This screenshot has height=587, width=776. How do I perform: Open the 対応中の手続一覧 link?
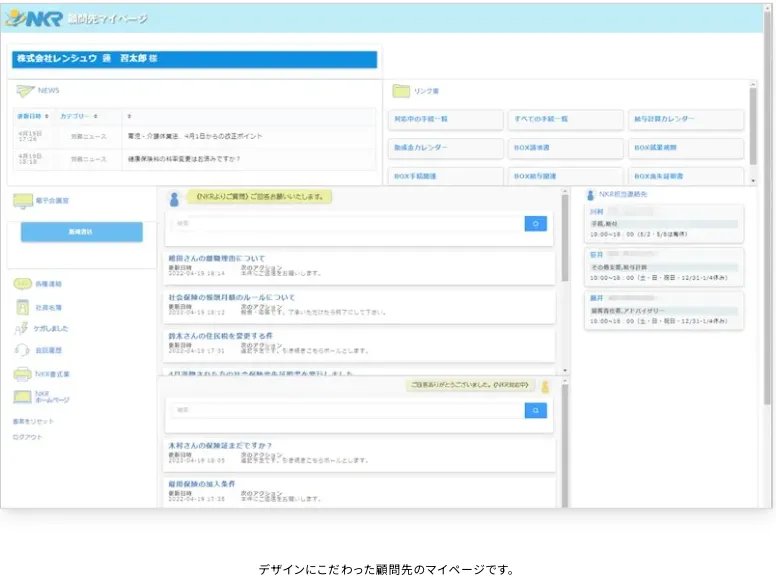445,119
